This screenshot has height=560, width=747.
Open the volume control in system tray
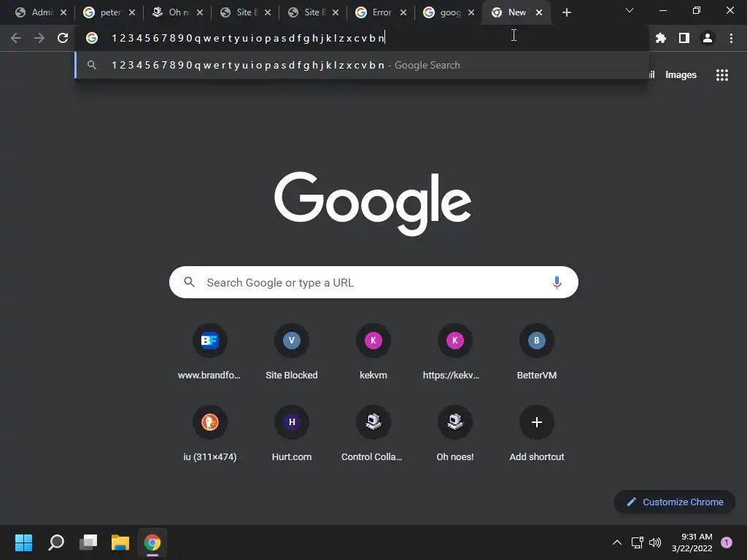655,542
